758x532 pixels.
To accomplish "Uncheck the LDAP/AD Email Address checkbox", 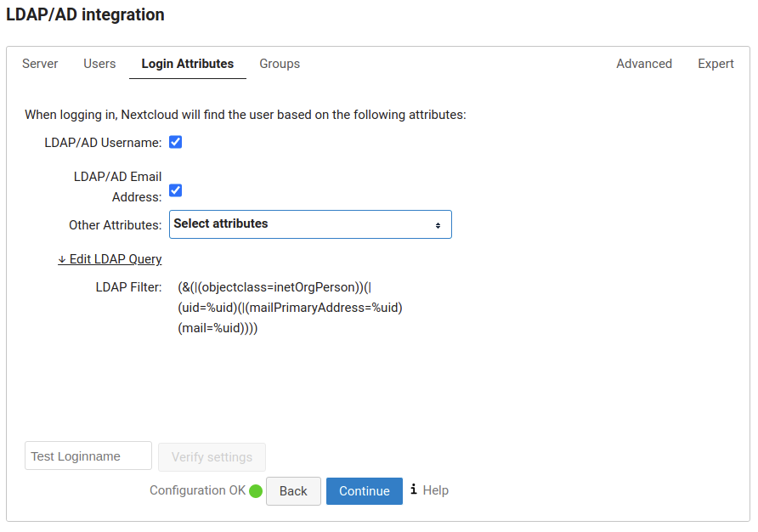I will click(x=176, y=190).
